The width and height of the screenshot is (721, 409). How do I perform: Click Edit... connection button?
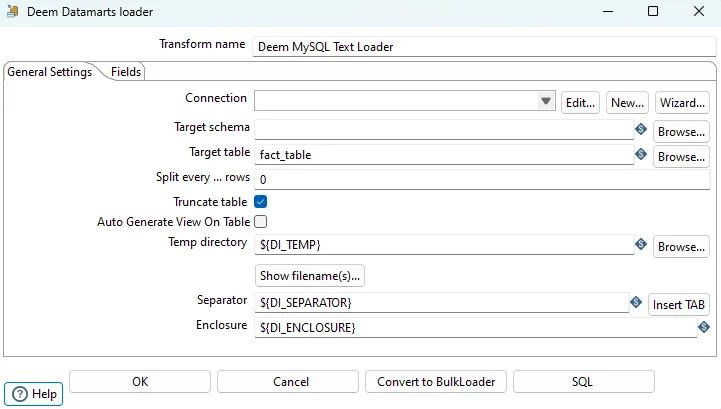[x=580, y=103]
